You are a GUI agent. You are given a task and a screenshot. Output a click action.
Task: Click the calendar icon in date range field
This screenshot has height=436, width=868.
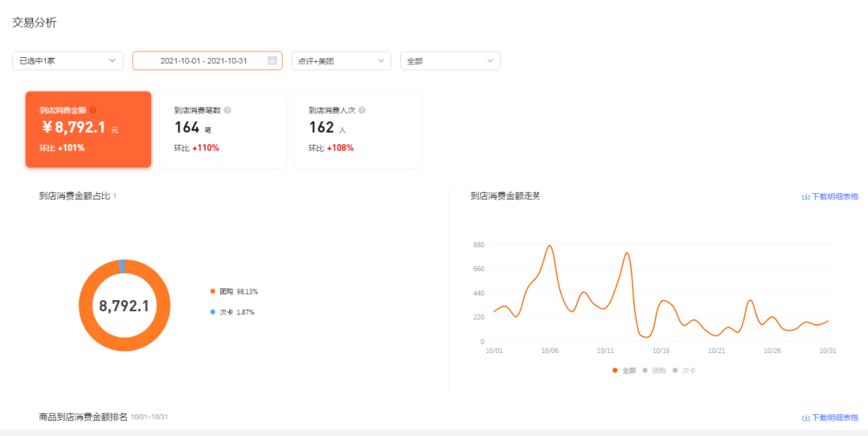(x=272, y=61)
